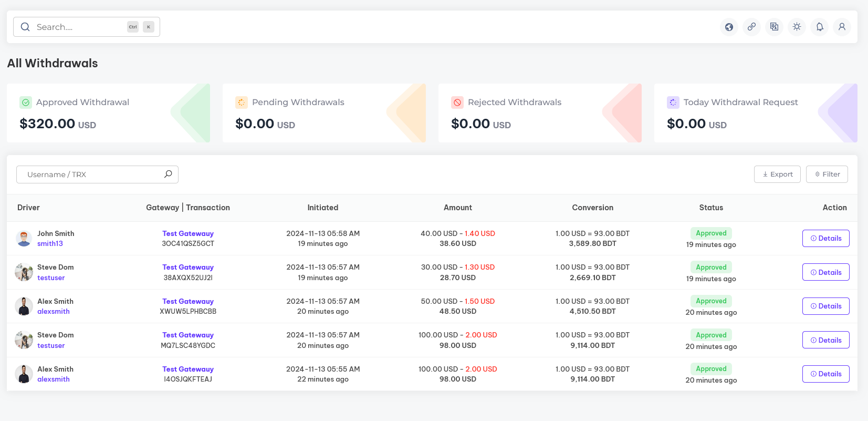The width and height of the screenshot is (868, 421).
Task: Open Details for transaction I4OSJQKFTEAJ
Action: [825, 374]
